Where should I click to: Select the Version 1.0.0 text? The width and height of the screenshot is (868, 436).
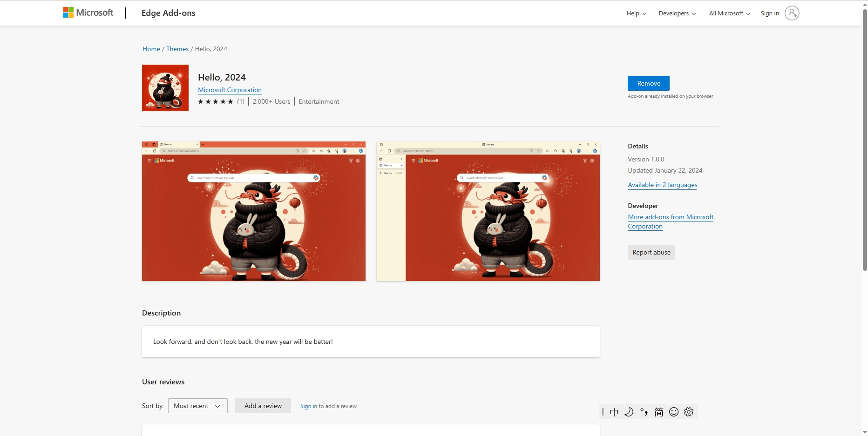click(x=646, y=159)
